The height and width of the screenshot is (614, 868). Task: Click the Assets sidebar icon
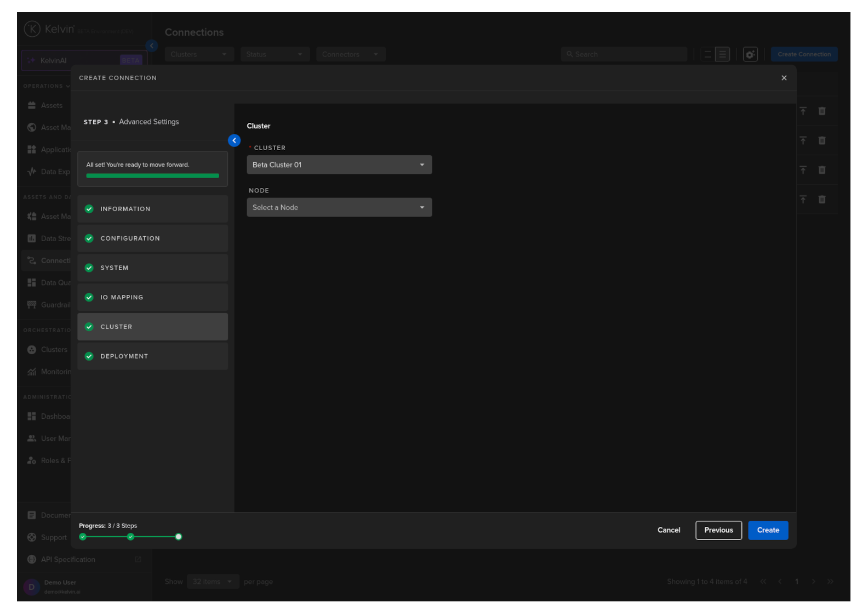pyautogui.click(x=32, y=105)
